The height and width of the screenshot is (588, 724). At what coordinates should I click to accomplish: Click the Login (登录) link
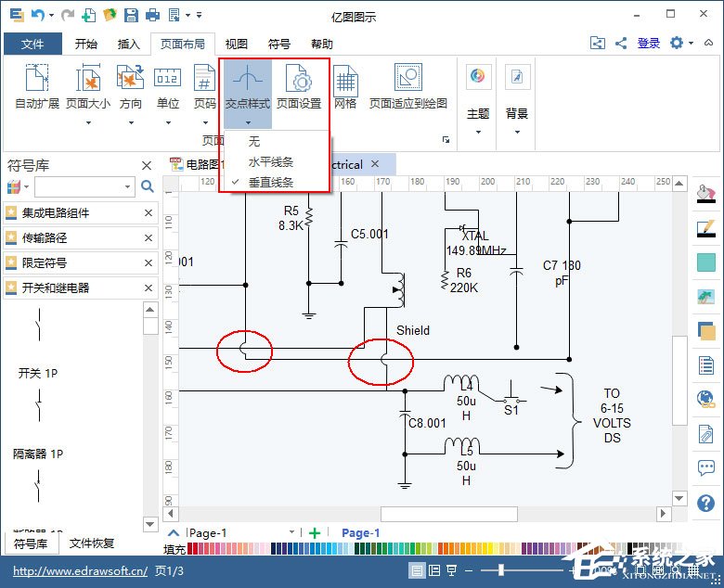point(649,44)
